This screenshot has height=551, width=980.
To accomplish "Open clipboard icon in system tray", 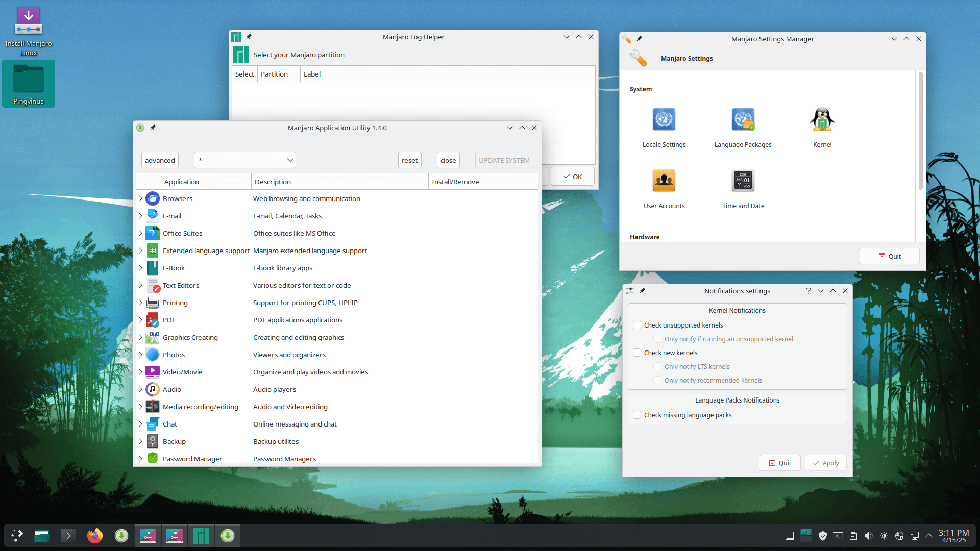I will point(853,536).
